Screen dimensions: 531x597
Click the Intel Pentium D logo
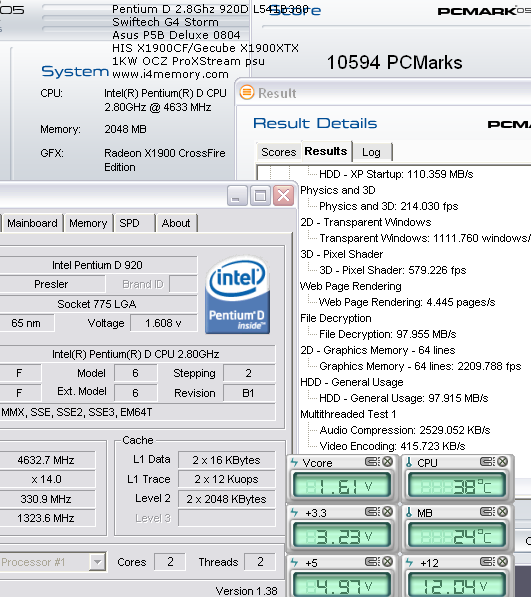pos(238,295)
